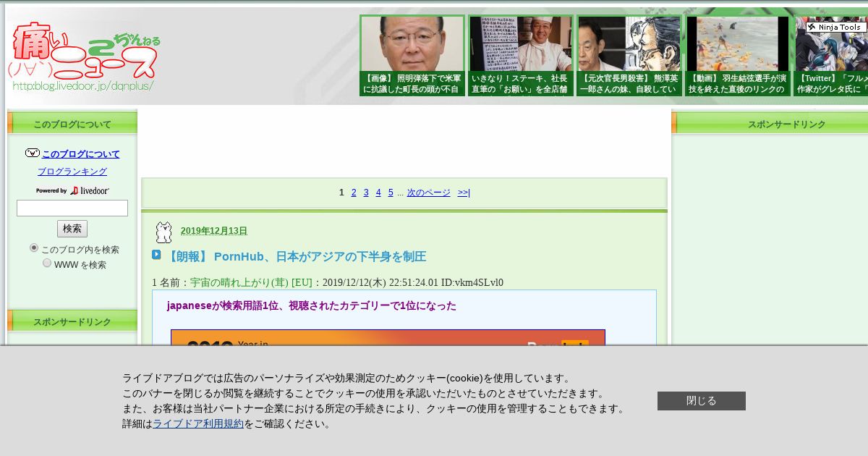This screenshot has height=456, width=868.
Task: Click the このブログについて sidebar section header
Action: (x=72, y=124)
